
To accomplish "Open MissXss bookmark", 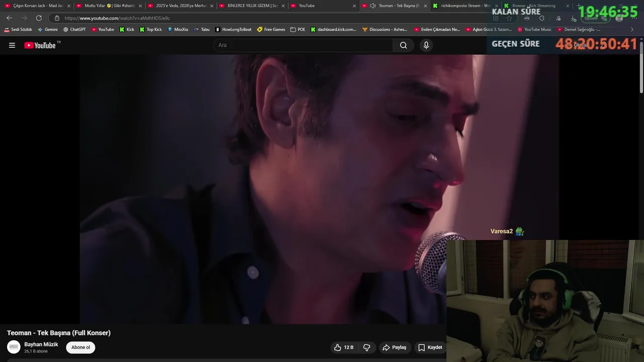I will pyautogui.click(x=178, y=30).
